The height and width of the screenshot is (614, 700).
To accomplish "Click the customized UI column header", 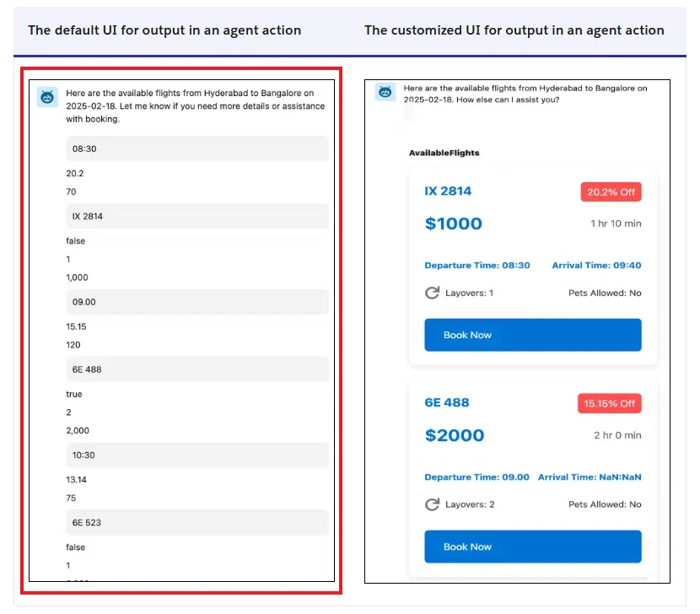I will [514, 30].
